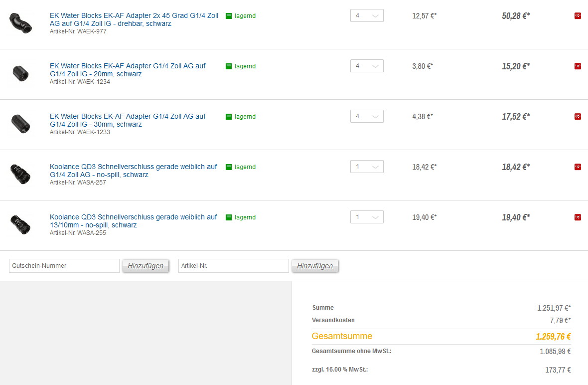Delete Koolance QD3 WASA-255 from cart
This screenshot has height=385, width=588.
point(578,217)
